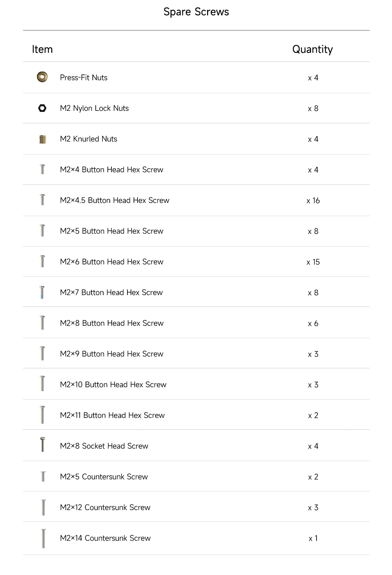
Task: Click the Press-Fit Nuts brass icon
Action: point(42,77)
